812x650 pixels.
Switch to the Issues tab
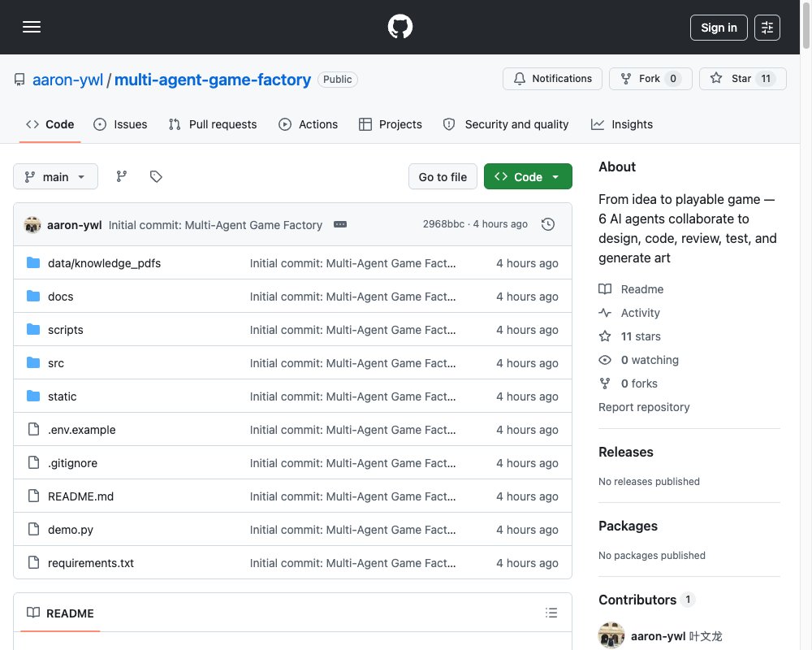click(x=120, y=124)
